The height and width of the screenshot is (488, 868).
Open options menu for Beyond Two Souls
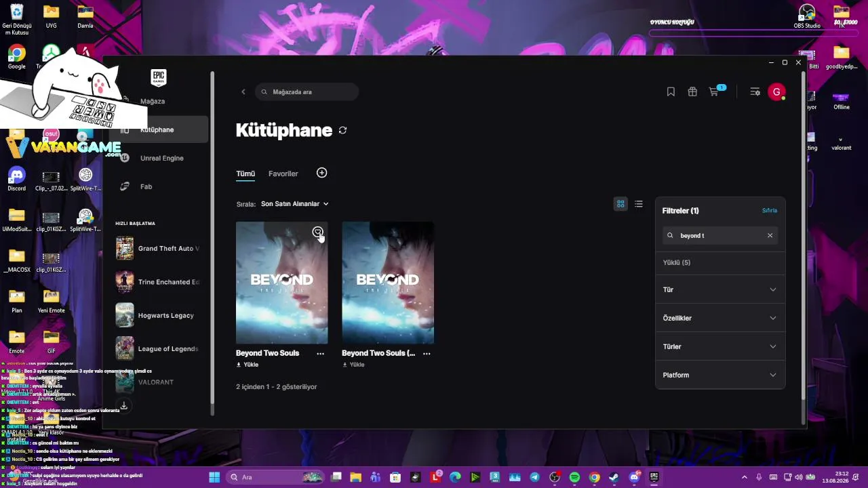point(321,353)
